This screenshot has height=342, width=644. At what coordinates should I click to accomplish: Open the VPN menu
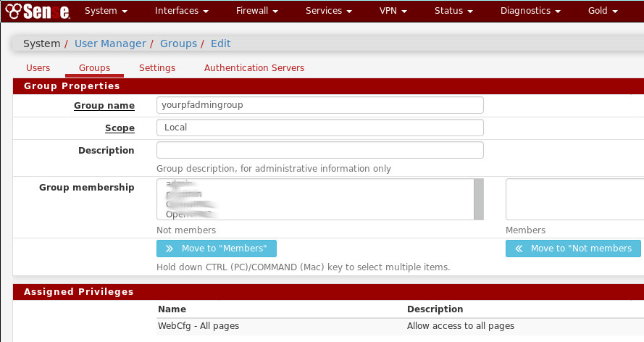tap(393, 11)
